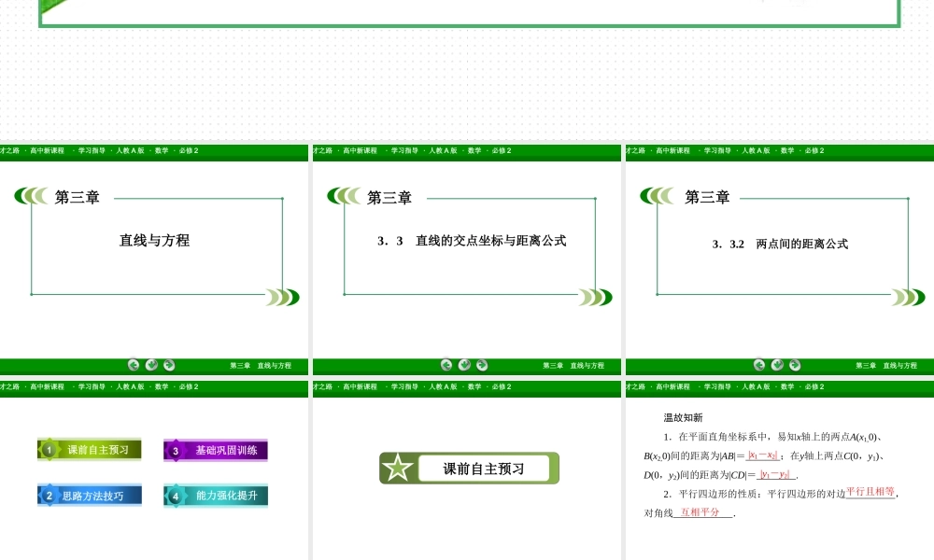Select the 3.3.2 两点间的距离公式 slide
934x560 pixels.
coord(778,244)
